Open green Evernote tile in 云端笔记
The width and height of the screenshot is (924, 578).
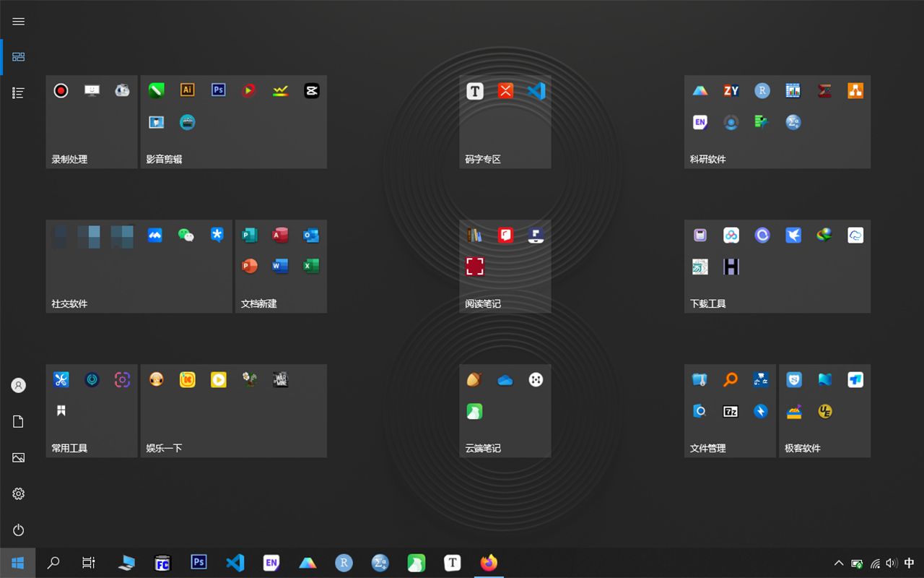[x=474, y=412]
